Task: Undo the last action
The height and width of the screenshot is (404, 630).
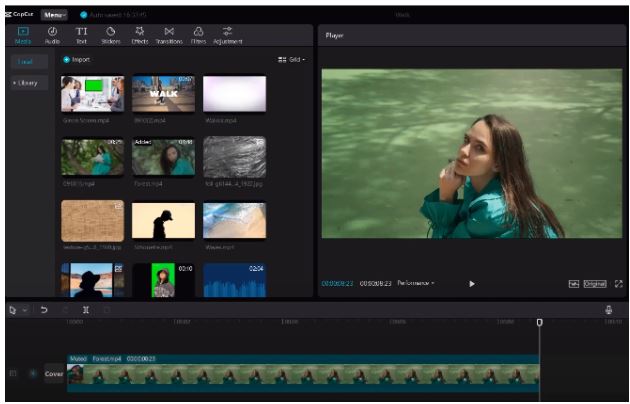Action: tap(44, 310)
